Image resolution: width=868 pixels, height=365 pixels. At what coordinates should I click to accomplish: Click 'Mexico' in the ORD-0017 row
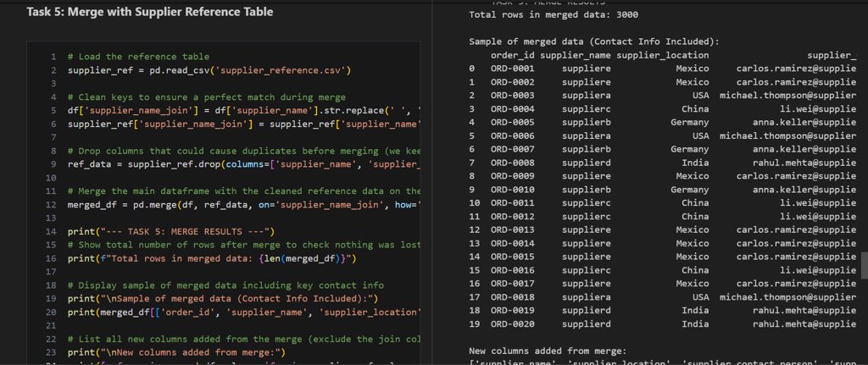click(x=693, y=284)
